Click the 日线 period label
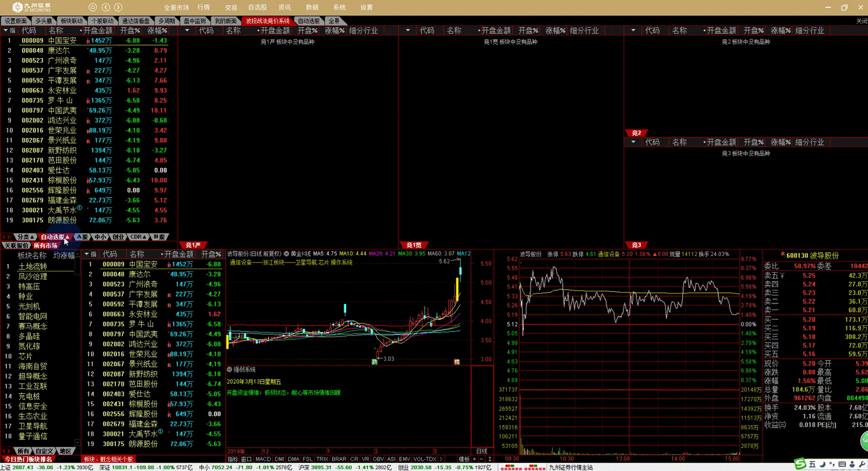The height and width of the screenshot is (471, 868). (x=482, y=451)
